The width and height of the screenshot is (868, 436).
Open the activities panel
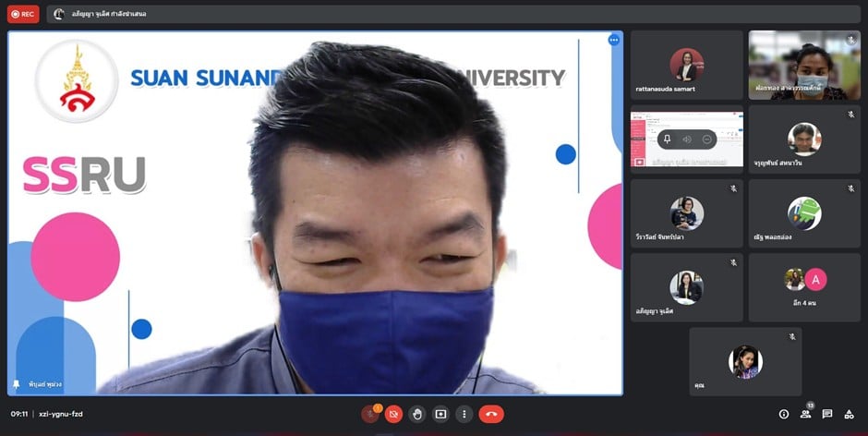point(850,414)
